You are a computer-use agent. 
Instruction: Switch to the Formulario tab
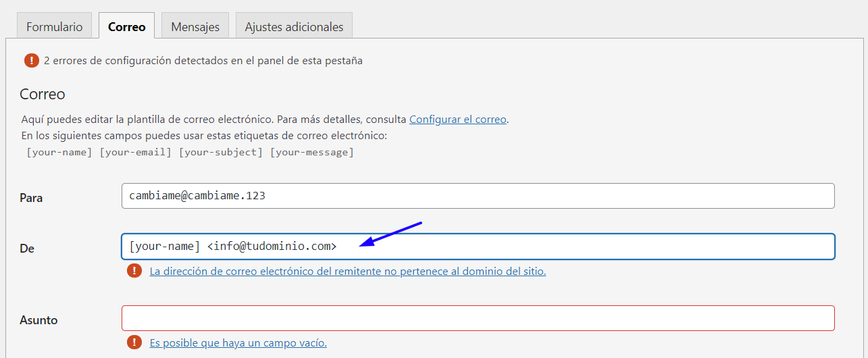[x=55, y=26]
